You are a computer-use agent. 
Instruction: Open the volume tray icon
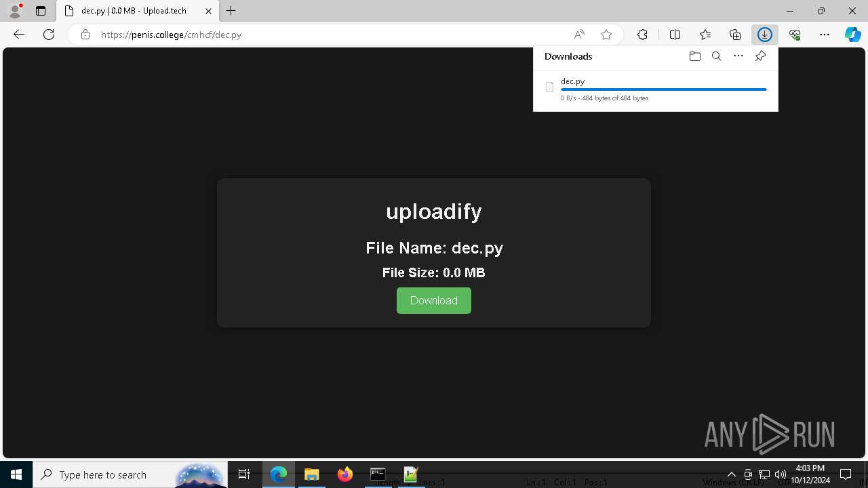[781, 474]
